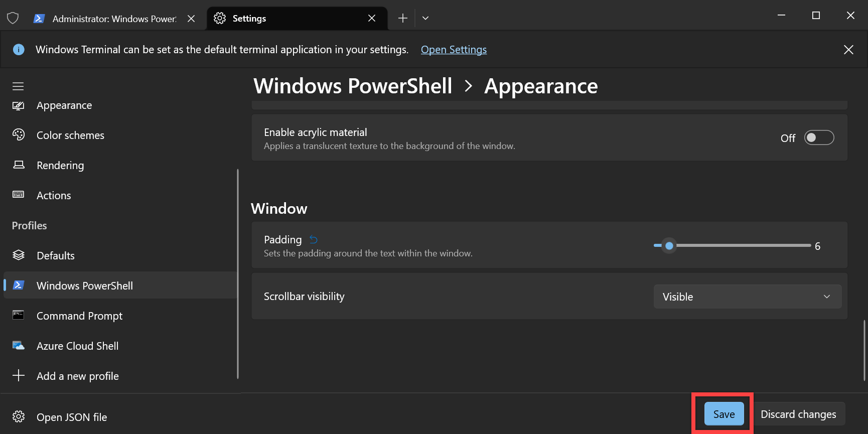The width and height of the screenshot is (868, 434).
Task: Close the Administrator PowerShell tab
Action: 191,19
